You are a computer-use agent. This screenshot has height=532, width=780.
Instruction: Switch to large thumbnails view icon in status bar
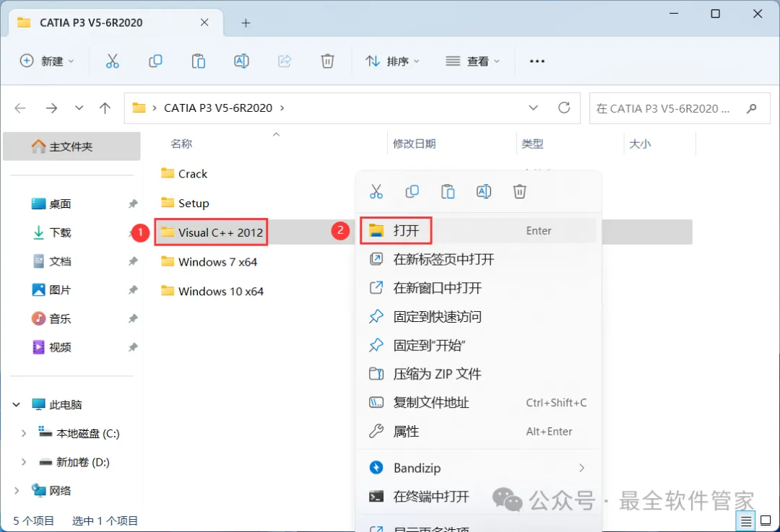tap(766, 521)
